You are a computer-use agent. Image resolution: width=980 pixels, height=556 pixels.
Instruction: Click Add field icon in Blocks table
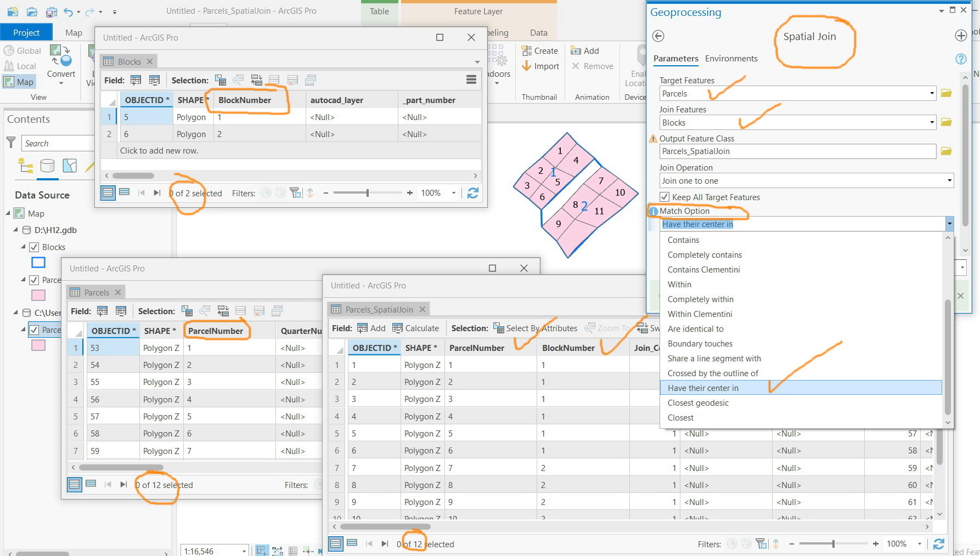click(x=136, y=80)
